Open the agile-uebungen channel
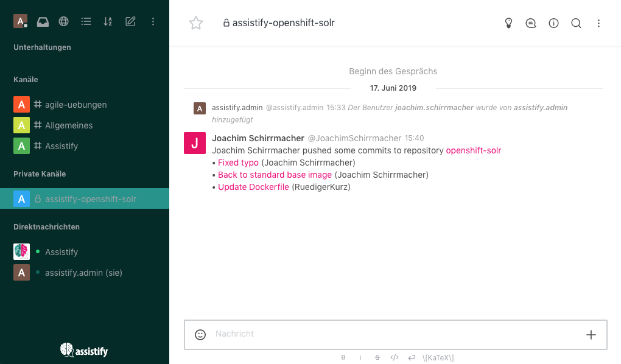 85,105
